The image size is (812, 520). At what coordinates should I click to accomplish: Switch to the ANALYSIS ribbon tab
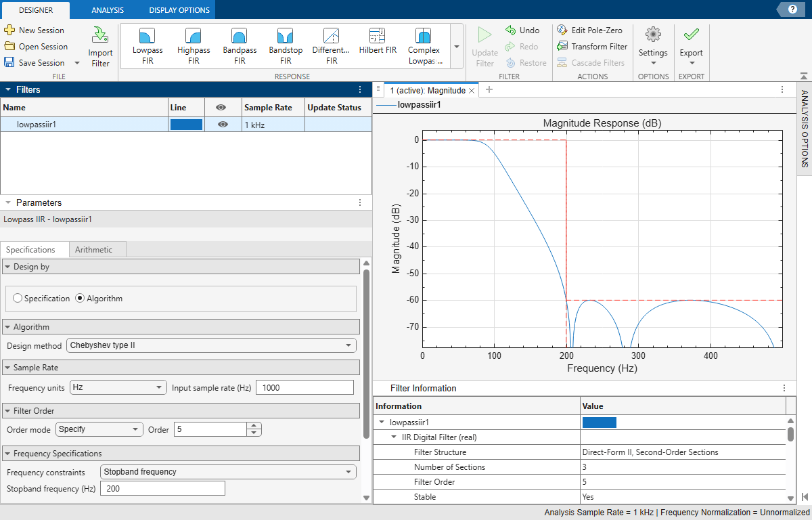click(108, 10)
